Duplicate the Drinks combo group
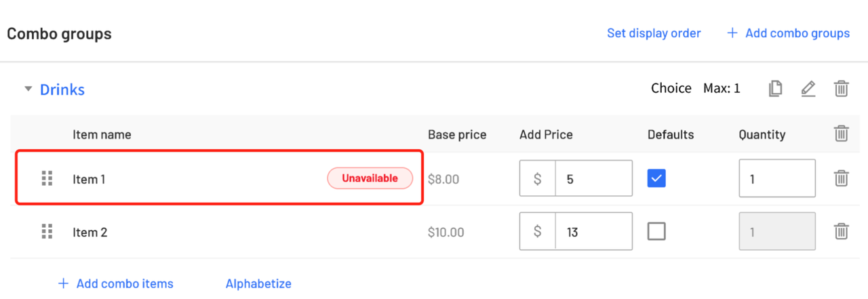The width and height of the screenshot is (868, 299). click(x=775, y=88)
